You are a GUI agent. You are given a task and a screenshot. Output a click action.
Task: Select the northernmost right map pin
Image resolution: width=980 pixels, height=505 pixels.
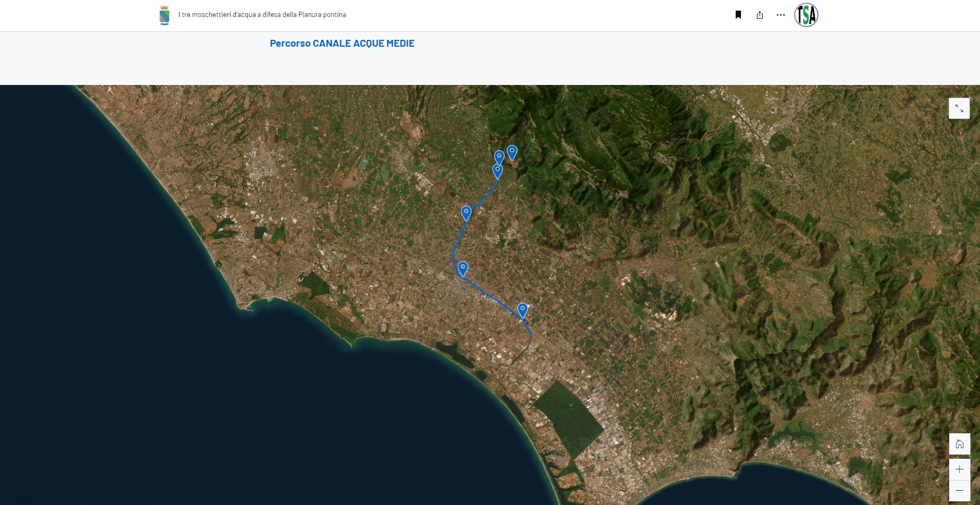[512, 152]
